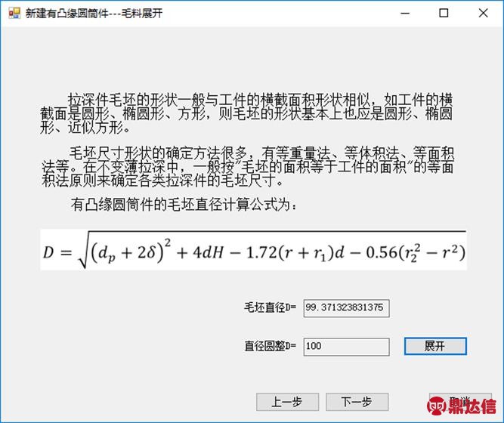Maximize the 毛料展开 window
Image resolution: width=504 pixels, height=423 pixels.
[444, 13]
